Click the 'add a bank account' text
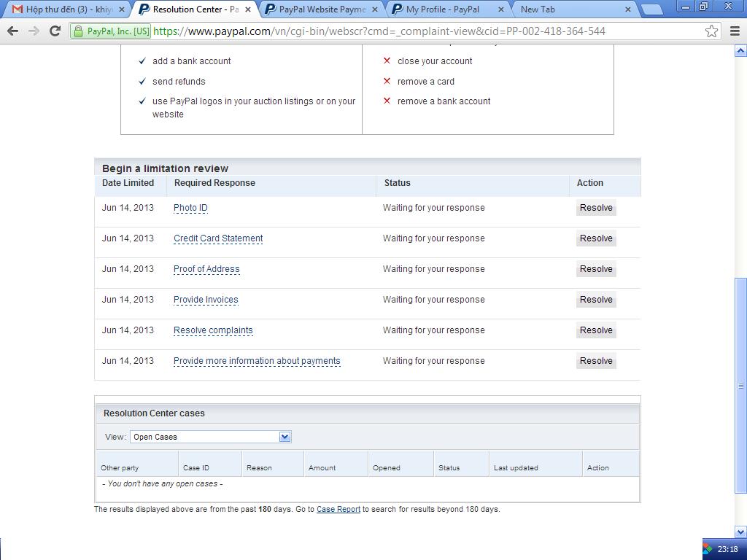Image resolution: width=747 pixels, height=560 pixels. (x=192, y=61)
